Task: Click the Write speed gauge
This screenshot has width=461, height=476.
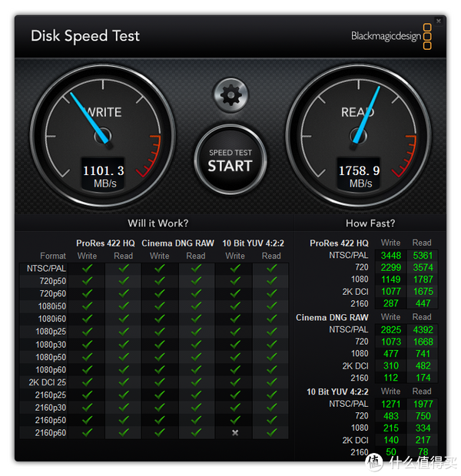Action: [103, 136]
